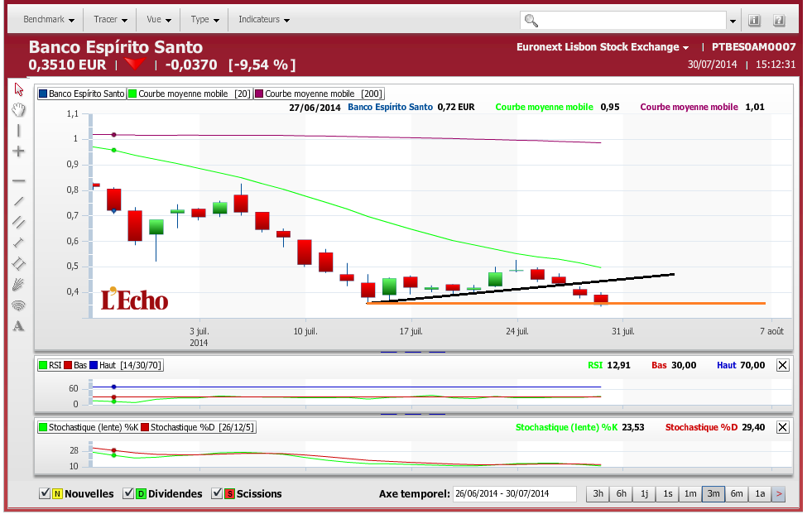Select the Fibonacci arcs tool
This screenshot has height=519, width=812.
[x=18, y=305]
